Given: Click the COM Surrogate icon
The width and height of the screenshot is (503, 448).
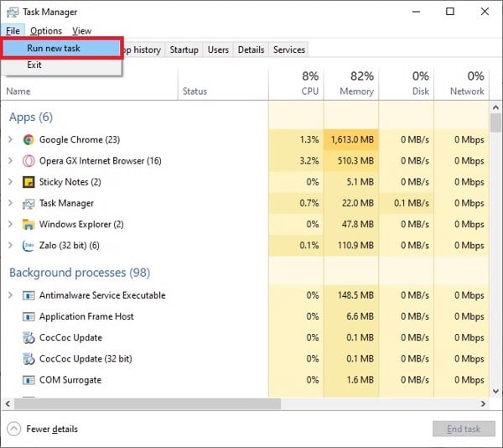Looking at the screenshot, I should click(x=29, y=380).
